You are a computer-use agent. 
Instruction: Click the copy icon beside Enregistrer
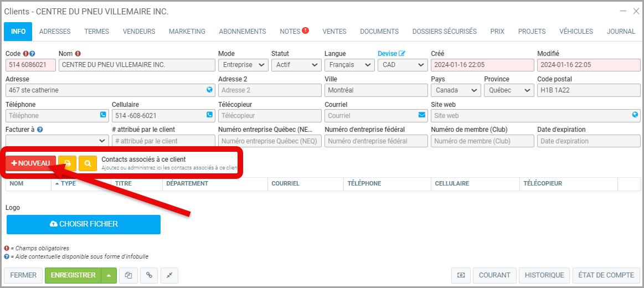click(x=128, y=275)
